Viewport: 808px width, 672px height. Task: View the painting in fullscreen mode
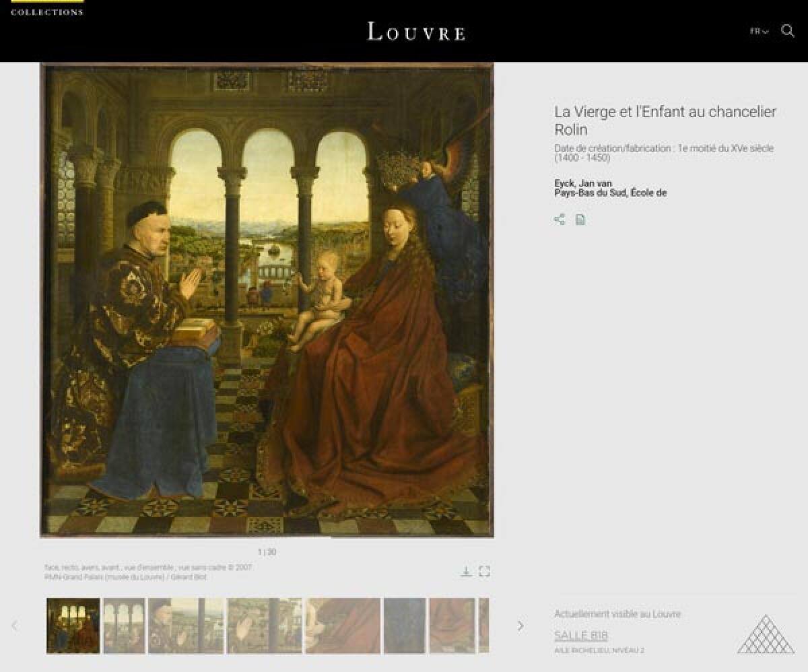pos(486,571)
